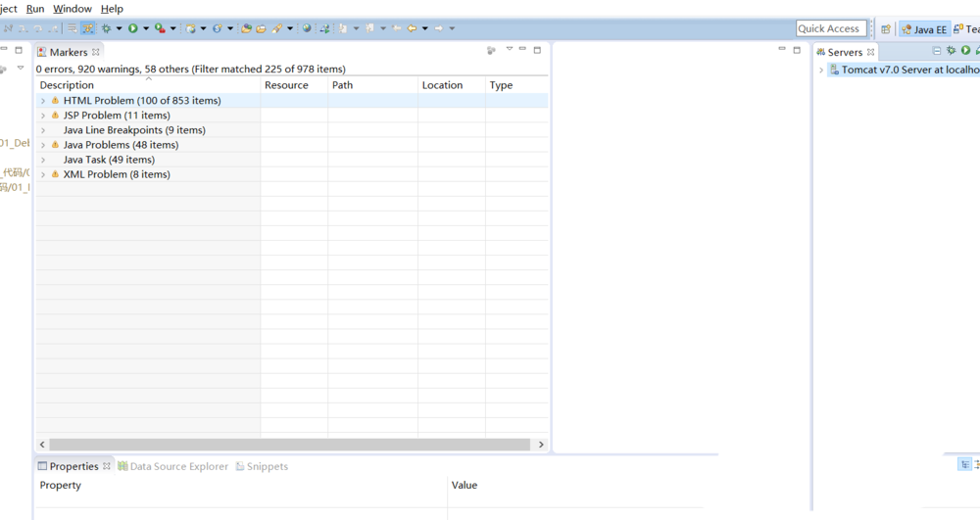
Task: Select the Markers tab
Action: pos(69,52)
